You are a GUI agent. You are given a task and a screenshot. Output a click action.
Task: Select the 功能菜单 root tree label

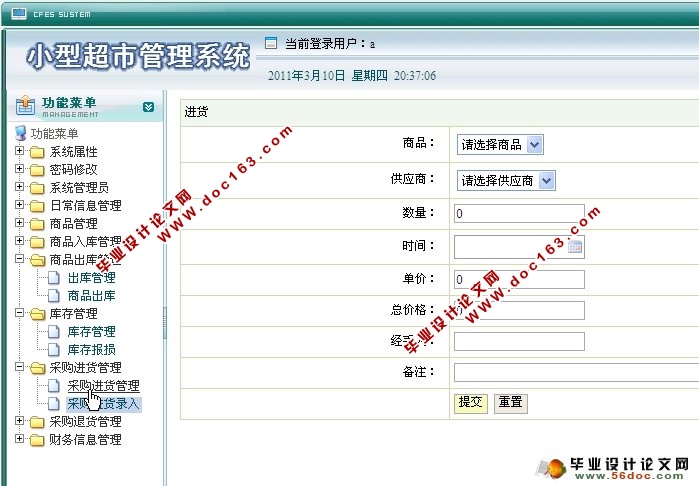[x=54, y=133]
